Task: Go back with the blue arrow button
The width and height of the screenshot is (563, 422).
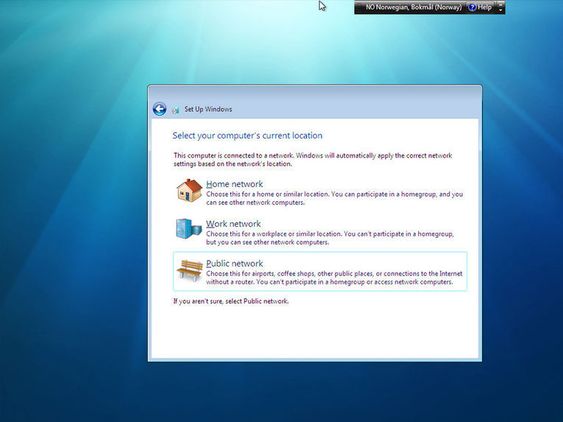Action: pos(159,109)
